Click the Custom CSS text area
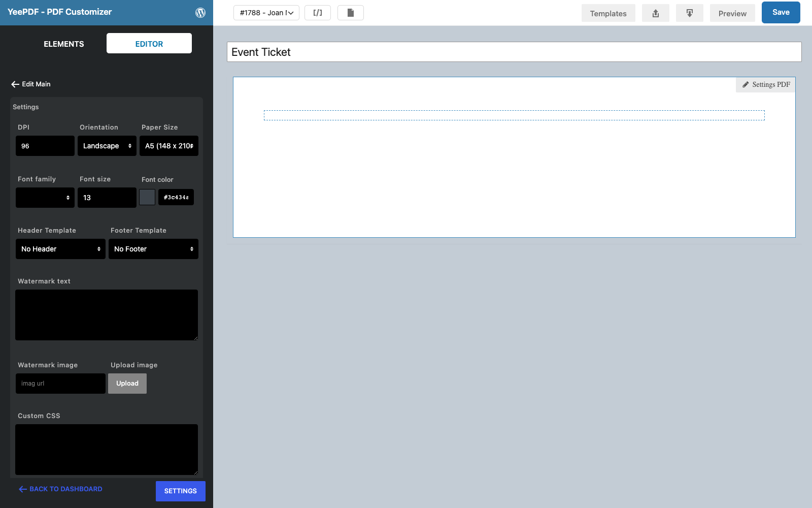Screen dimensions: 812x508 [107, 450]
